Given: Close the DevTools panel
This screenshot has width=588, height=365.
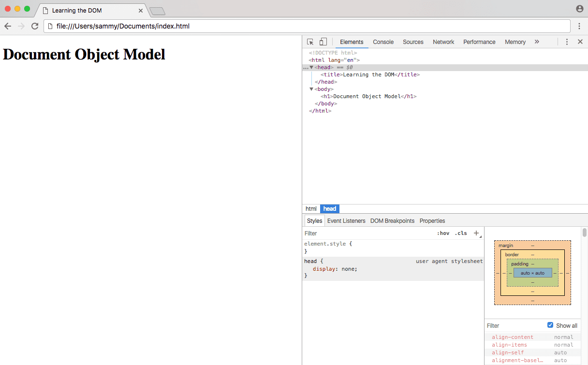Looking at the screenshot, I should click(x=580, y=42).
